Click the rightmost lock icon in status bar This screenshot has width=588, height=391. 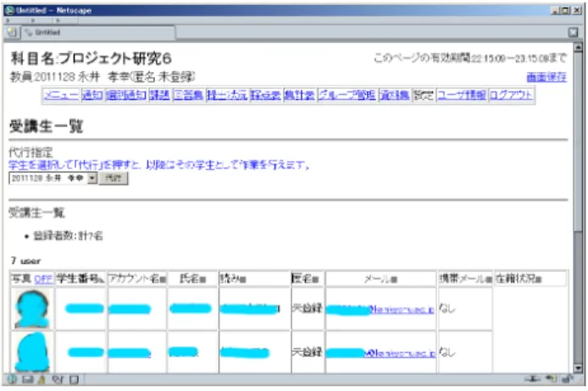pos(568,379)
